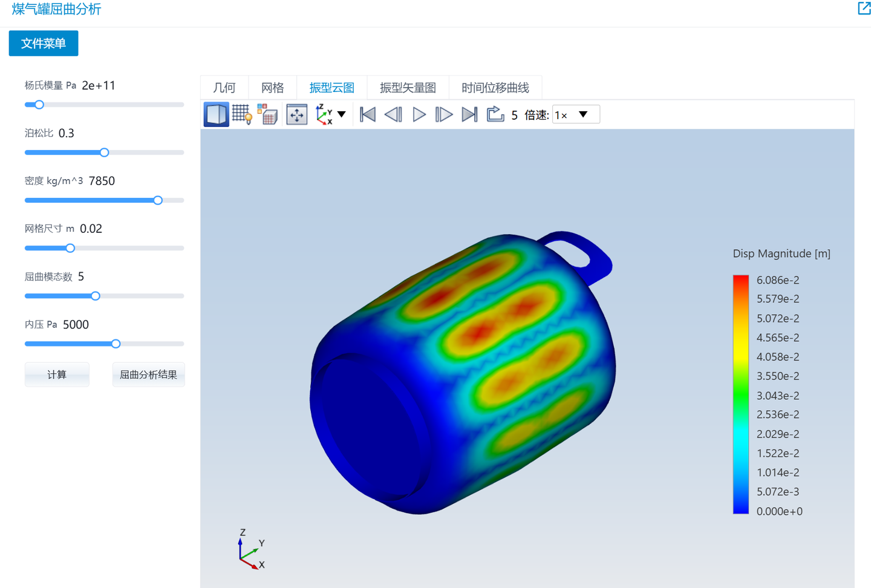Click the 泊松比 slider handle

pyautogui.click(x=104, y=152)
